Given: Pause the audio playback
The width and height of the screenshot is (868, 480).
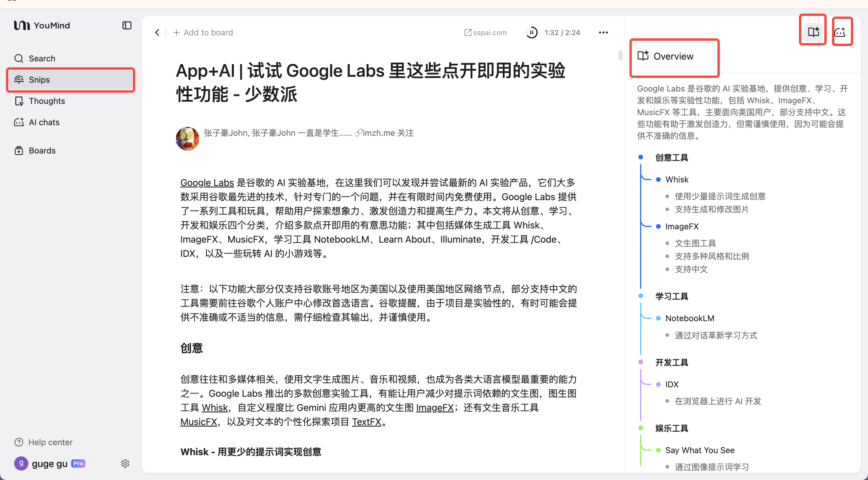Looking at the screenshot, I should 532,33.
